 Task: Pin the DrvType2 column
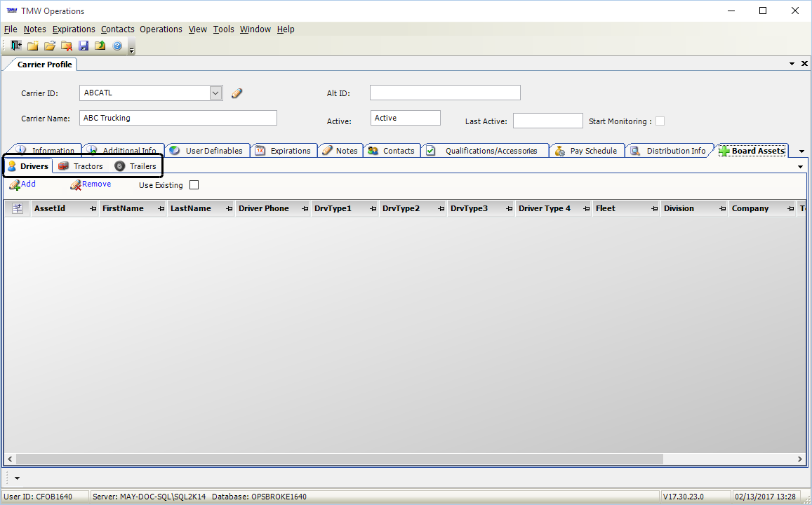[x=441, y=208]
